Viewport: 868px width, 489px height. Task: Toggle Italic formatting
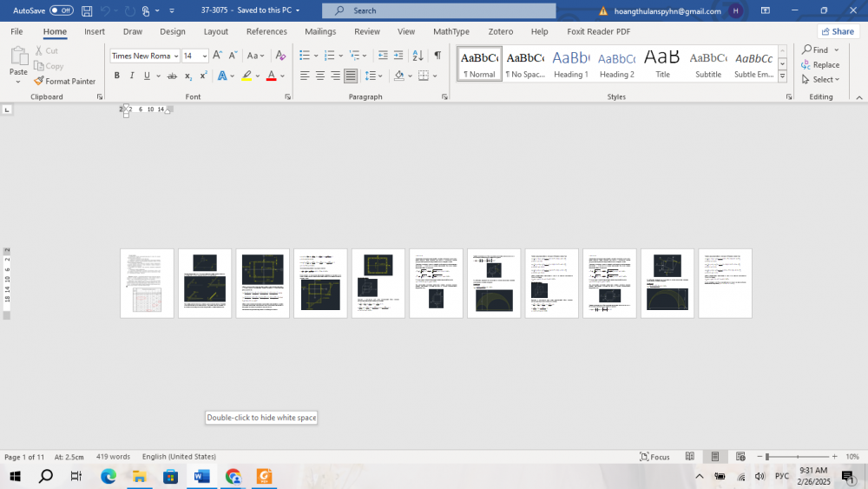pyautogui.click(x=132, y=76)
